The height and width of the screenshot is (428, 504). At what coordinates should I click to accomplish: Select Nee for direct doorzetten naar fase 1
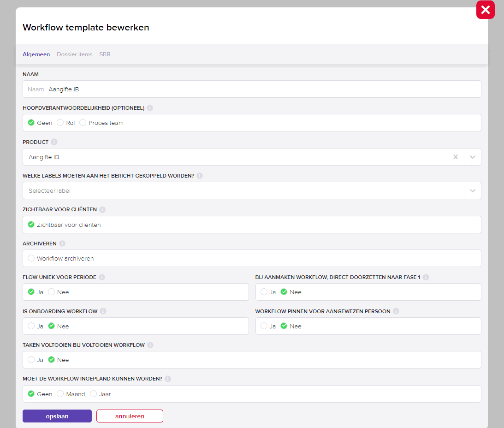tap(284, 292)
